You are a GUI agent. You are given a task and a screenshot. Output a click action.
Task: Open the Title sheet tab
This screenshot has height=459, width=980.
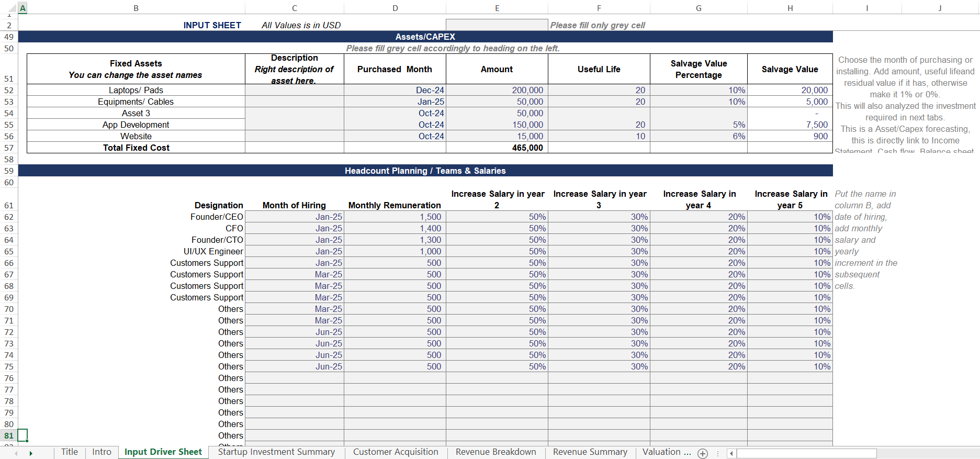tap(70, 452)
